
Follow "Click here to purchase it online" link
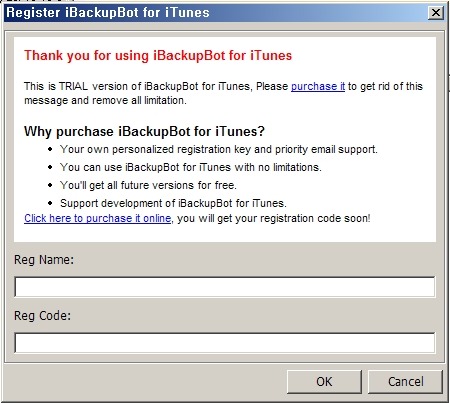click(97, 218)
